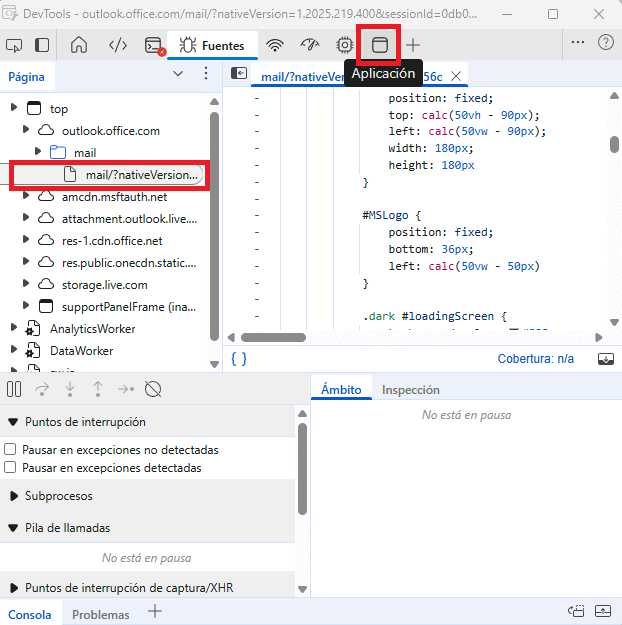Activate the inspect element picker tool
622x625 pixels.
(14, 45)
